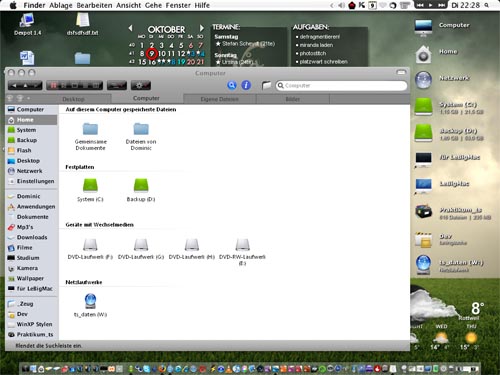Screen dimensions: 500x375
Task: Open Netzwerk in the sidebar
Action: [x=31, y=171]
